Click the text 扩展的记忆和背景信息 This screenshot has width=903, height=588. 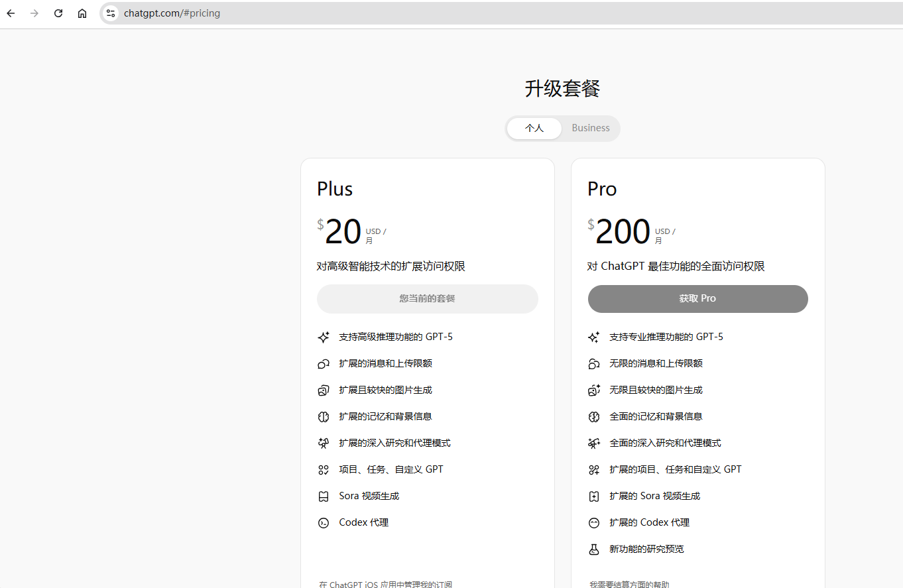[386, 416]
